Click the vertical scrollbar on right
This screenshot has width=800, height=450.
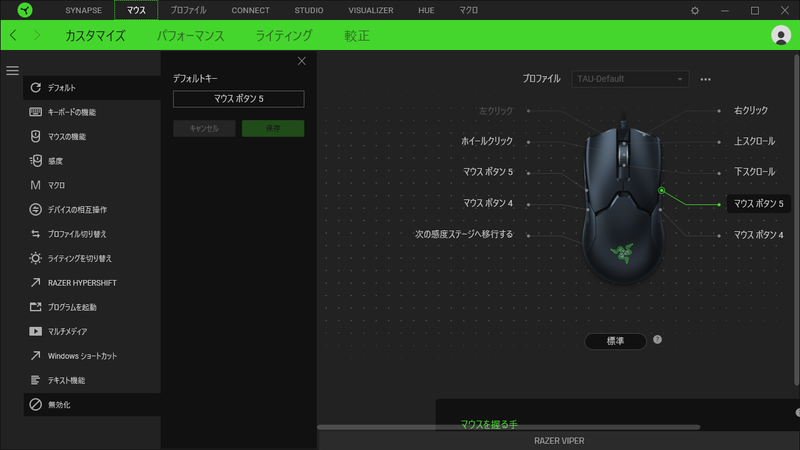pos(796,219)
